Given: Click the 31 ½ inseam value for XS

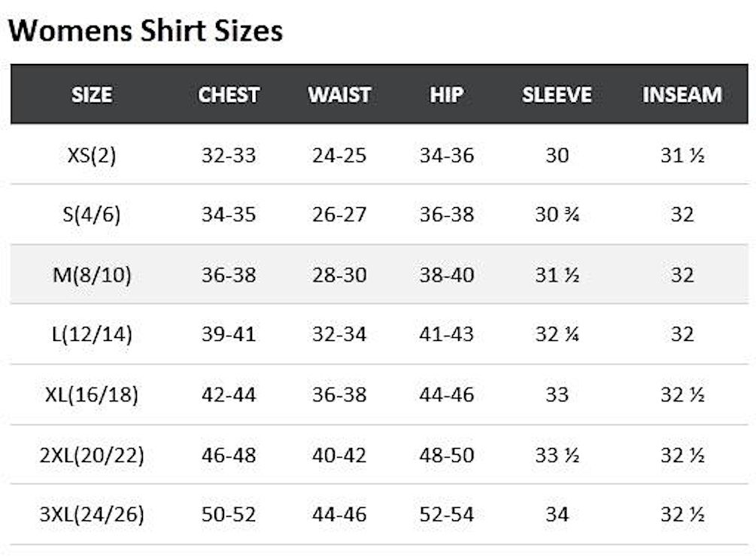Looking at the screenshot, I should point(682,155).
